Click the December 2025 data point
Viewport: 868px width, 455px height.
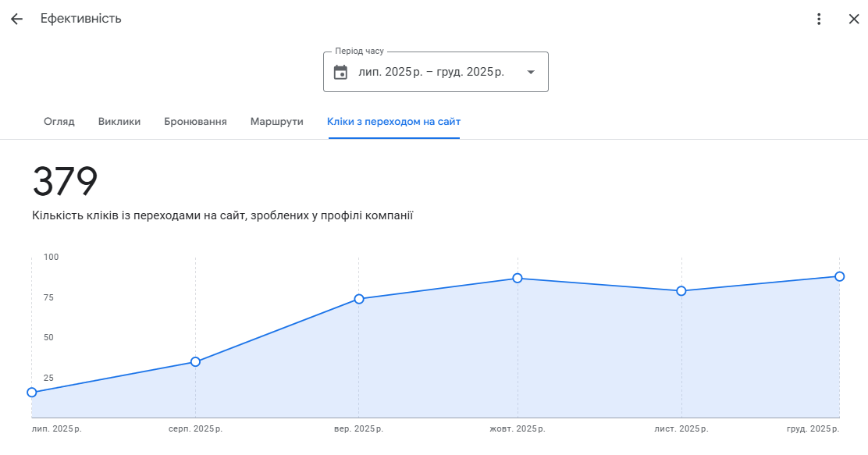(x=839, y=276)
